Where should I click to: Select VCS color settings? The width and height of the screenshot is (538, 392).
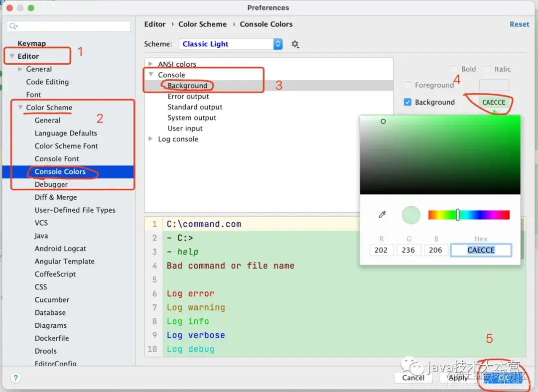pos(41,223)
